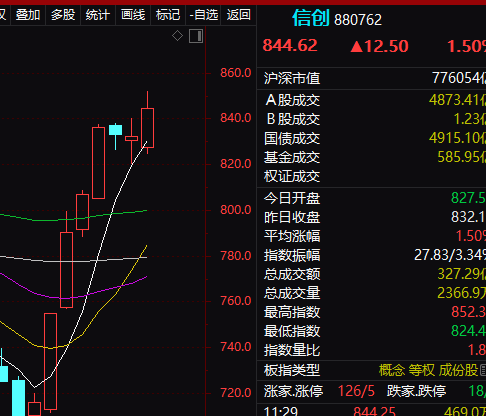Click the 板指类型 label

292,370
